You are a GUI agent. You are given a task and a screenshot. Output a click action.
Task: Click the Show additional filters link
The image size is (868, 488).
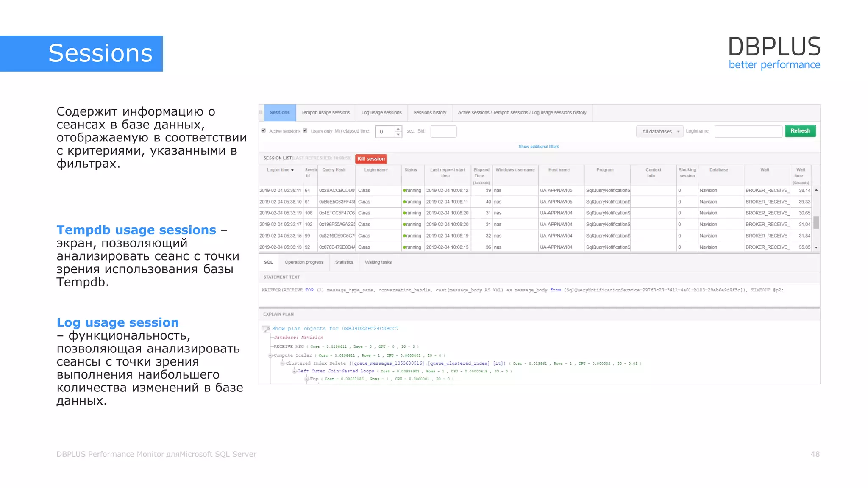[x=539, y=147]
